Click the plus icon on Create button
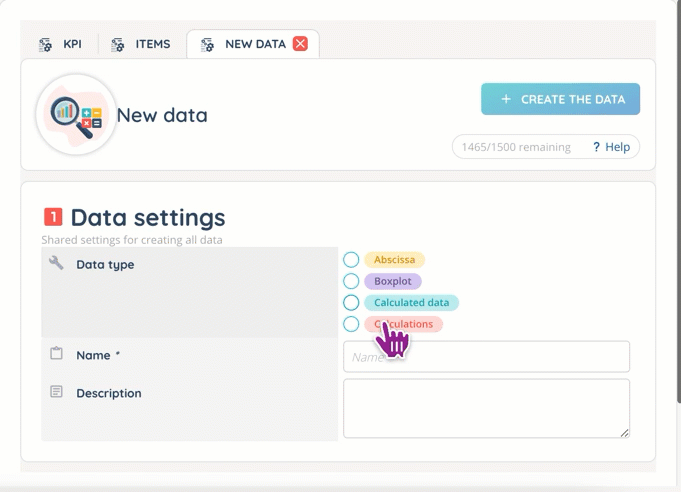Image resolution: width=681 pixels, height=492 pixels. (x=506, y=99)
